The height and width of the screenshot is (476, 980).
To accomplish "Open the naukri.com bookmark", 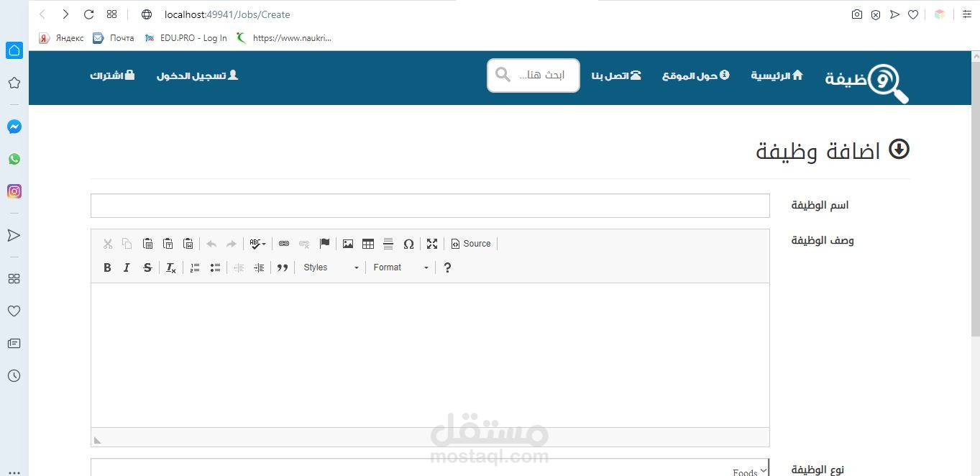I will click(x=284, y=38).
